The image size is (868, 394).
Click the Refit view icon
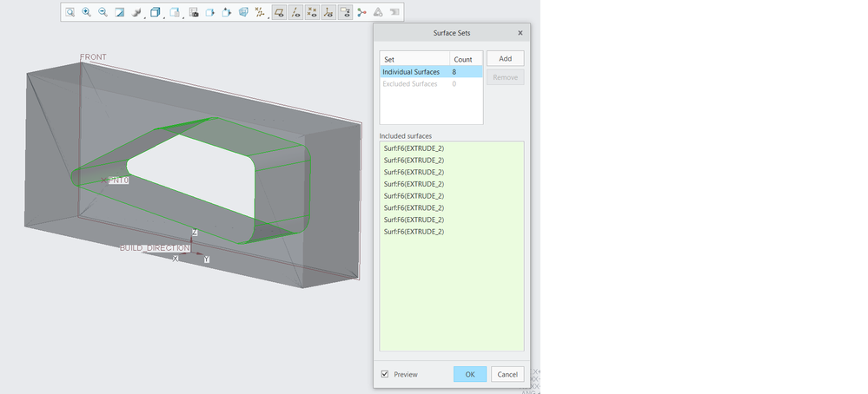70,12
